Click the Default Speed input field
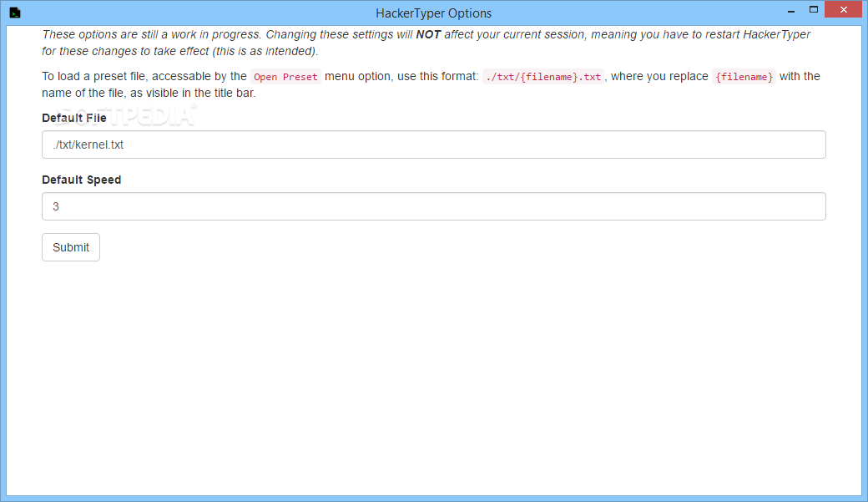 coord(433,206)
